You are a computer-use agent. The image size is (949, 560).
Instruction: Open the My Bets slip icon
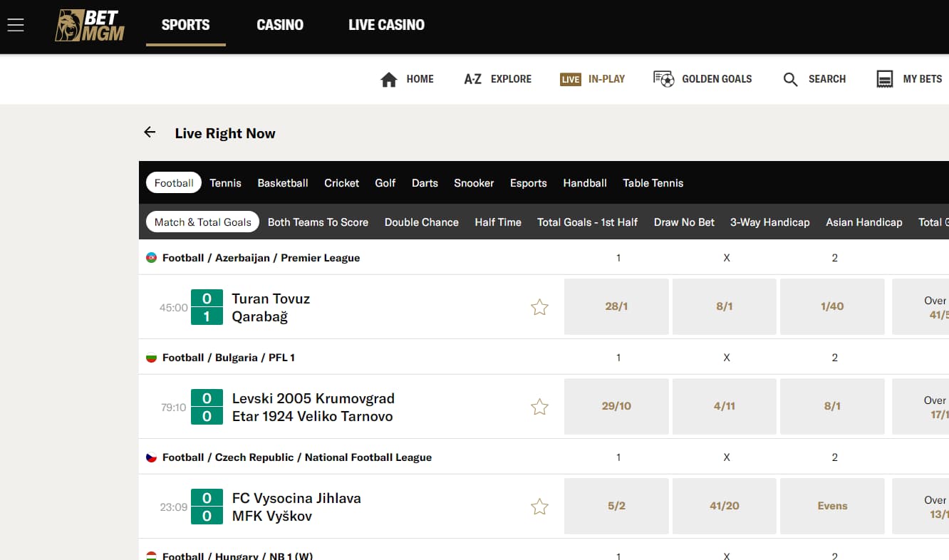[884, 79]
